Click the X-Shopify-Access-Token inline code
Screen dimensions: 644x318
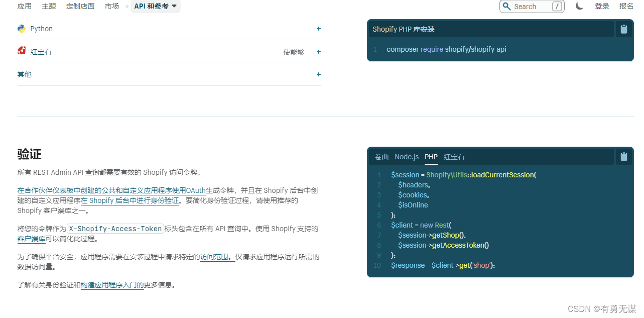(x=115, y=229)
